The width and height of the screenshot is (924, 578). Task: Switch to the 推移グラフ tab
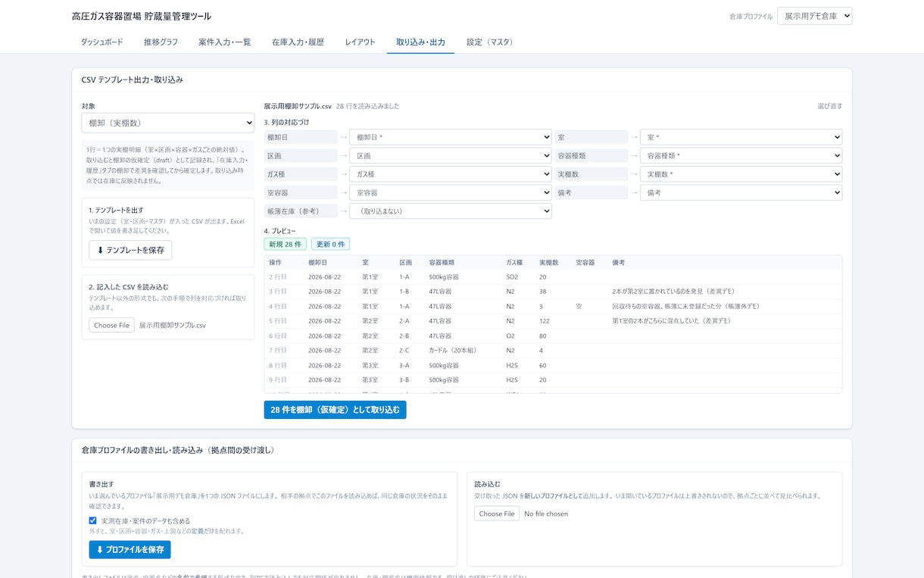pyautogui.click(x=161, y=42)
